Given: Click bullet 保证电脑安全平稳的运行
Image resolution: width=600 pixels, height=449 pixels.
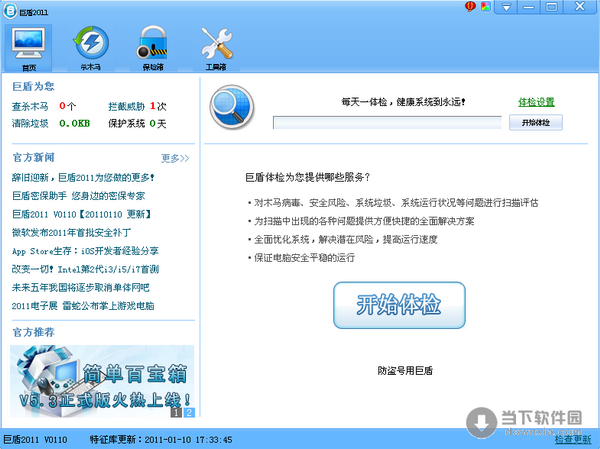Looking at the screenshot, I should pyautogui.click(x=302, y=258).
